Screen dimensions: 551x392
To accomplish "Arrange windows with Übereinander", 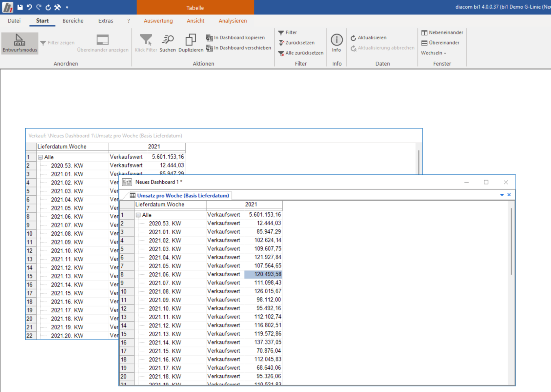I will (x=440, y=43).
